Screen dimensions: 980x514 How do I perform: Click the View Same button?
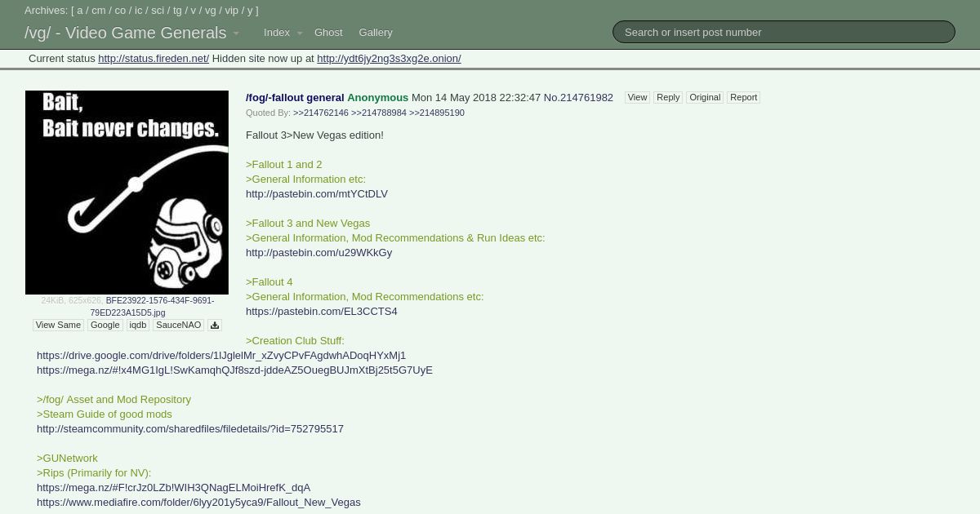coord(57,325)
